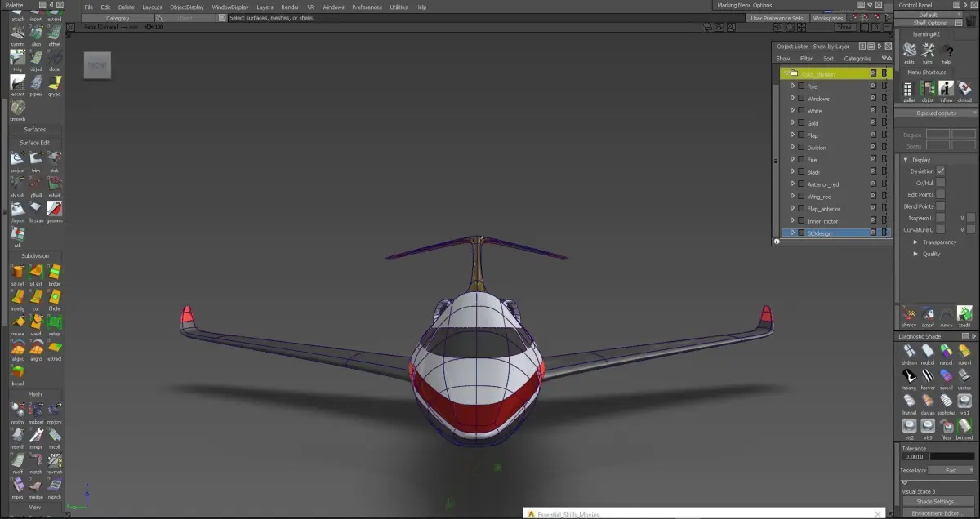The width and height of the screenshot is (980, 519).
Task: Choose the trim tool under Surface Edit
Action: pyautogui.click(x=36, y=161)
